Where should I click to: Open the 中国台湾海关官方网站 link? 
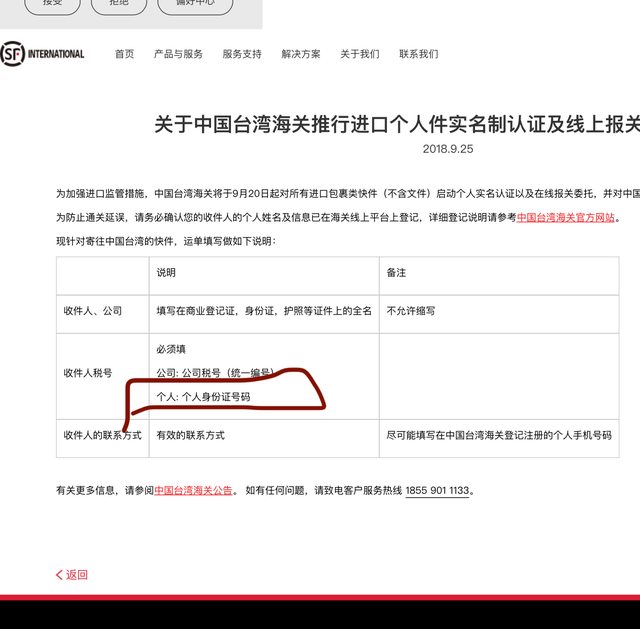[566, 217]
